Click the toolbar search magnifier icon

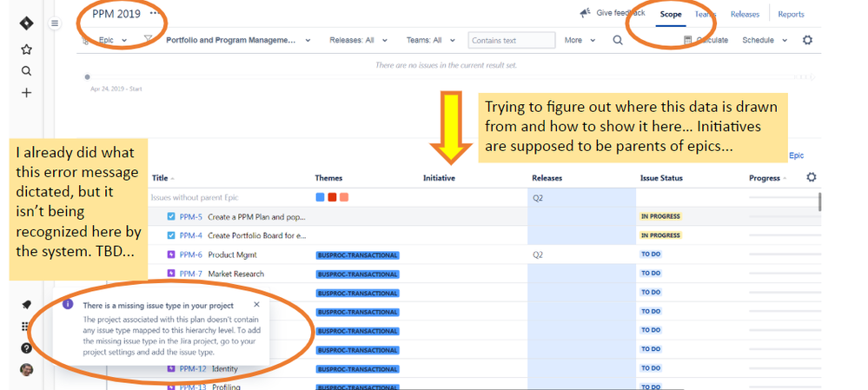click(x=618, y=40)
